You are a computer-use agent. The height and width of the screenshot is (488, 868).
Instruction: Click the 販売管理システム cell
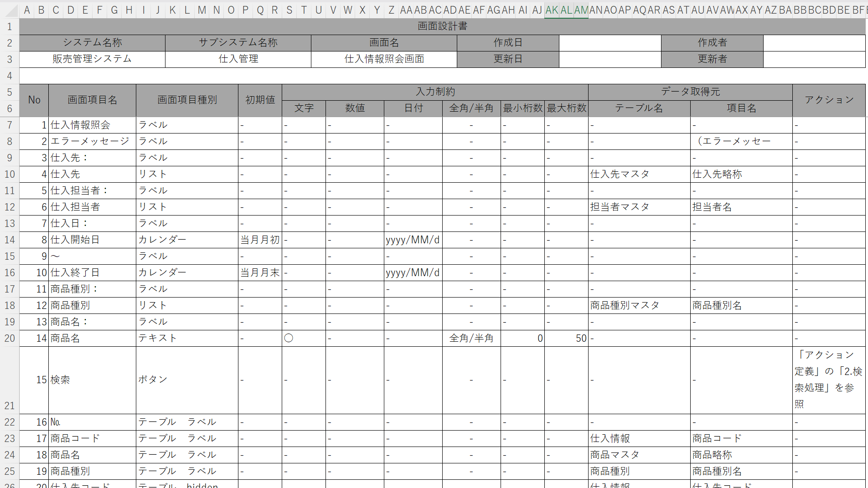[x=93, y=59]
